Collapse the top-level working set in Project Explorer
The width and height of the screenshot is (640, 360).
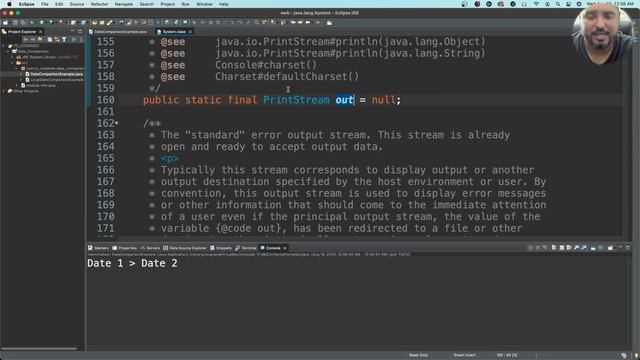(x=4, y=46)
